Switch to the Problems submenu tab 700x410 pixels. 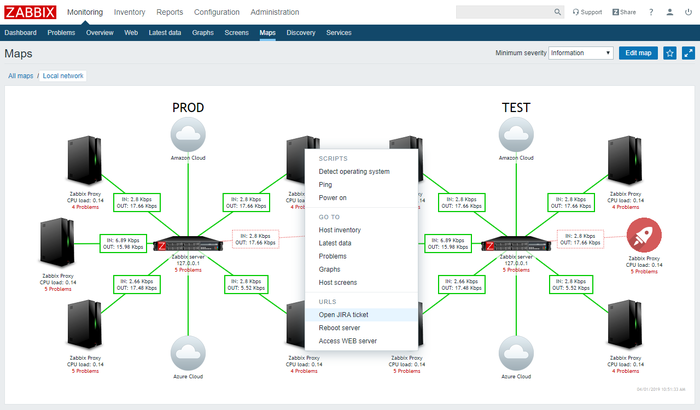point(61,33)
